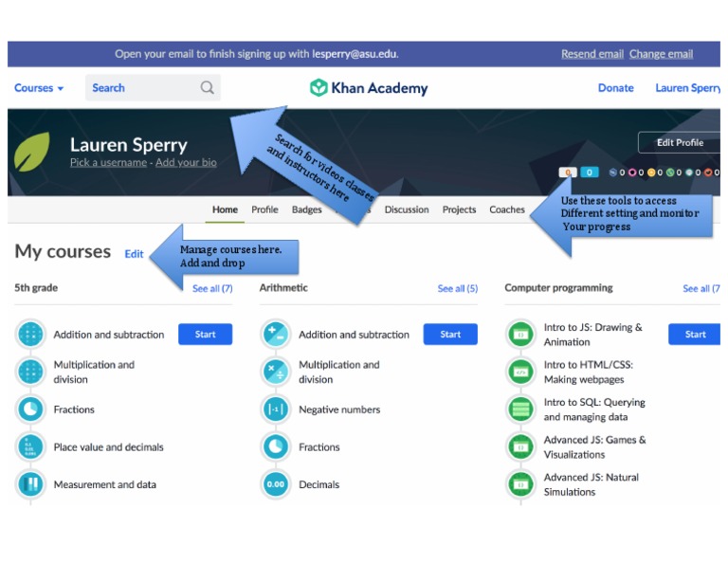Open Decimals 0.00 icon

pyautogui.click(x=276, y=484)
